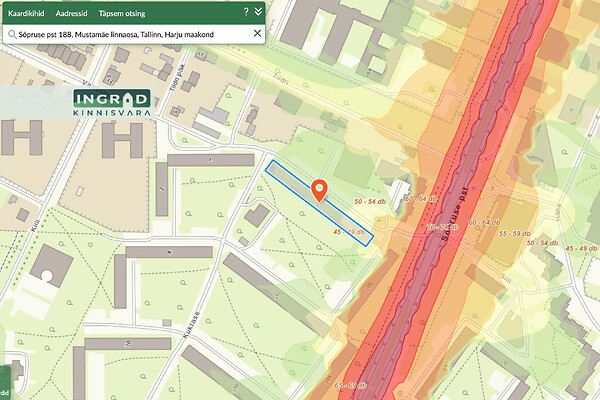This screenshot has height=400, width=600.
Task: Clear the address search with X
Action: 257,34
